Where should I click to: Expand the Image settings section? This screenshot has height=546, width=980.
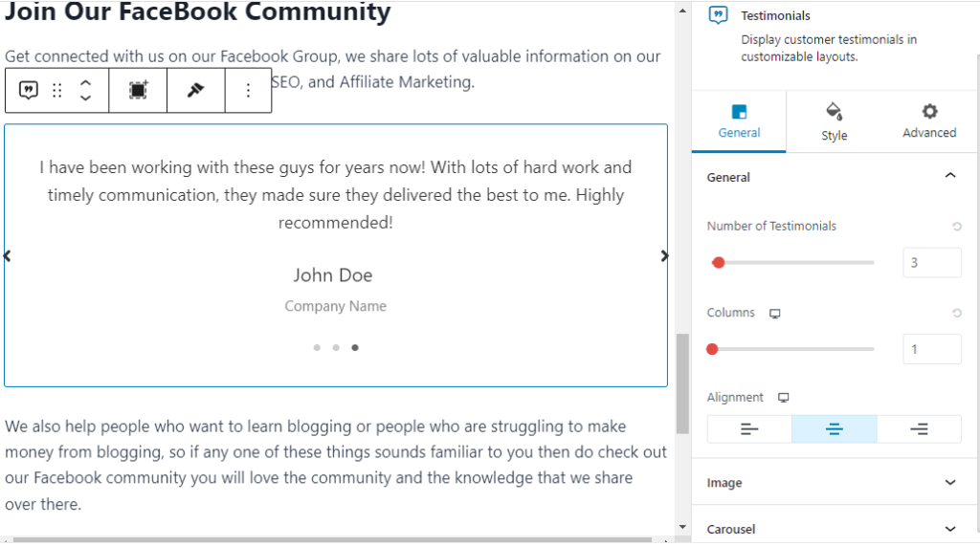coord(835,483)
